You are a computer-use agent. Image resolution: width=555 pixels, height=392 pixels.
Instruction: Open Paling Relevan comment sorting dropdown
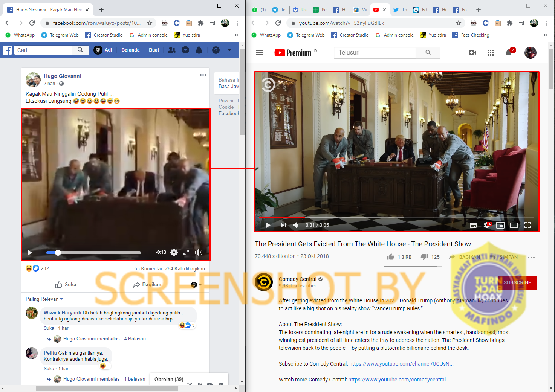pyautogui.click(x=44, y=299)
